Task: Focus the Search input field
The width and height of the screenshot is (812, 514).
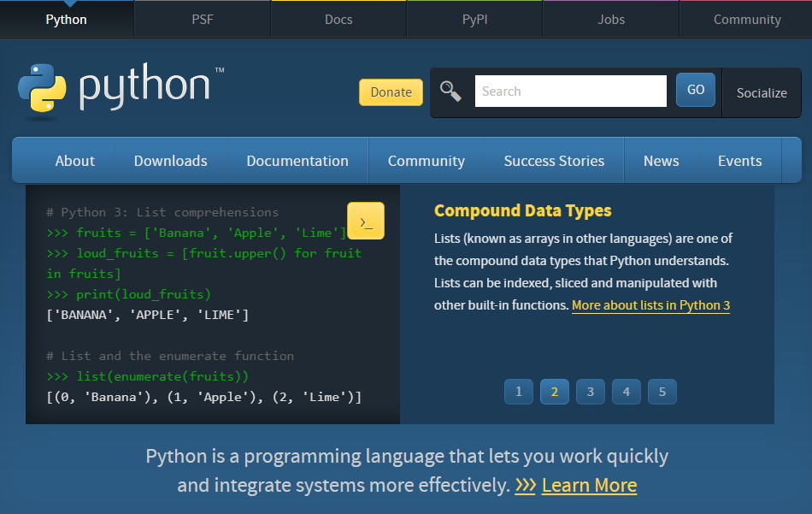Action: coord(571,92)
